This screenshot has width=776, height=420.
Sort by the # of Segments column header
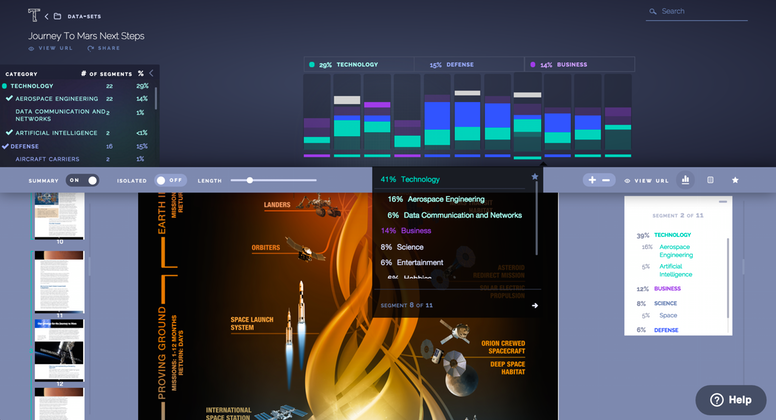click(106, 74)
